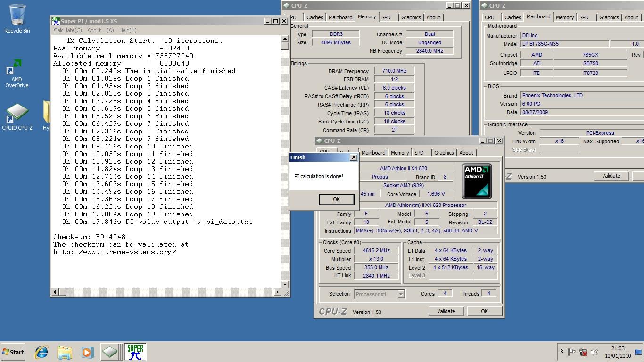Open Windows Explorer from the taskbar
The width and height of the screenshot is (644, 362).
(x=65, y=352)
